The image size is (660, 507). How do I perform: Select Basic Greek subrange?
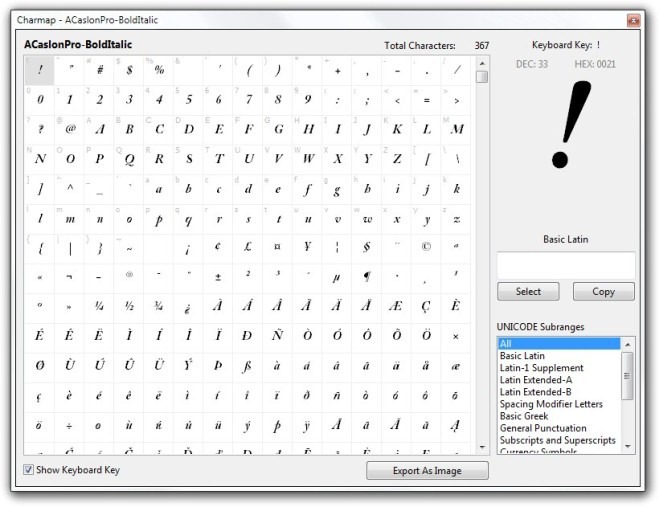[x=559, y=416]
